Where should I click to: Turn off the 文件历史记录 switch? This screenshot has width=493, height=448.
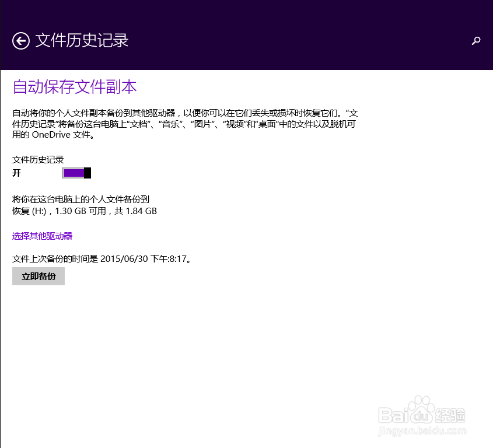(76, 173)
